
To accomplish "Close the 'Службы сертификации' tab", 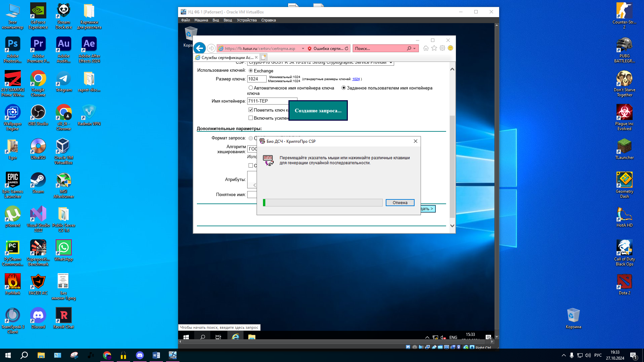I will (x=256, y=57).
